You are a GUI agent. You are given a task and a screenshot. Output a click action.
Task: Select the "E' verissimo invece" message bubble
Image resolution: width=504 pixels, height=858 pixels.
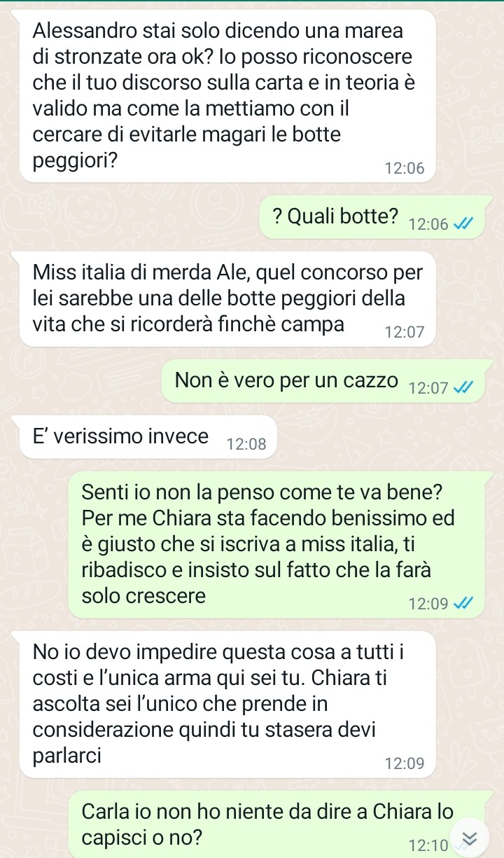148,438
